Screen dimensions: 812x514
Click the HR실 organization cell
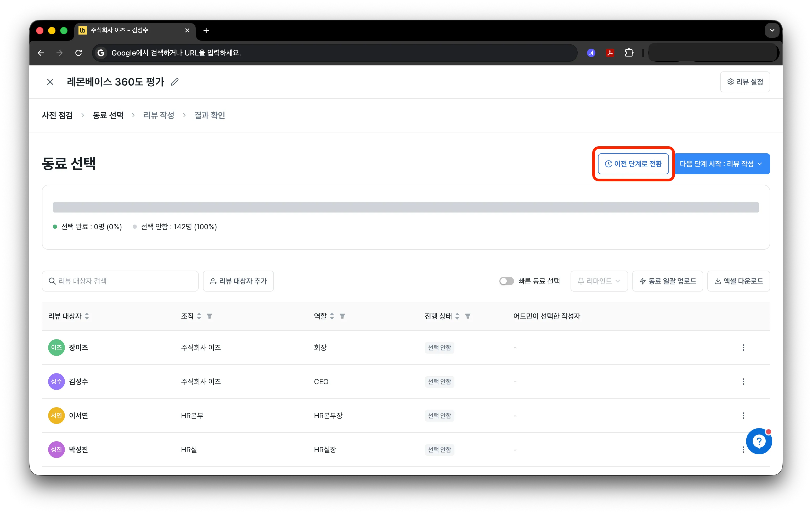point(189,450)
